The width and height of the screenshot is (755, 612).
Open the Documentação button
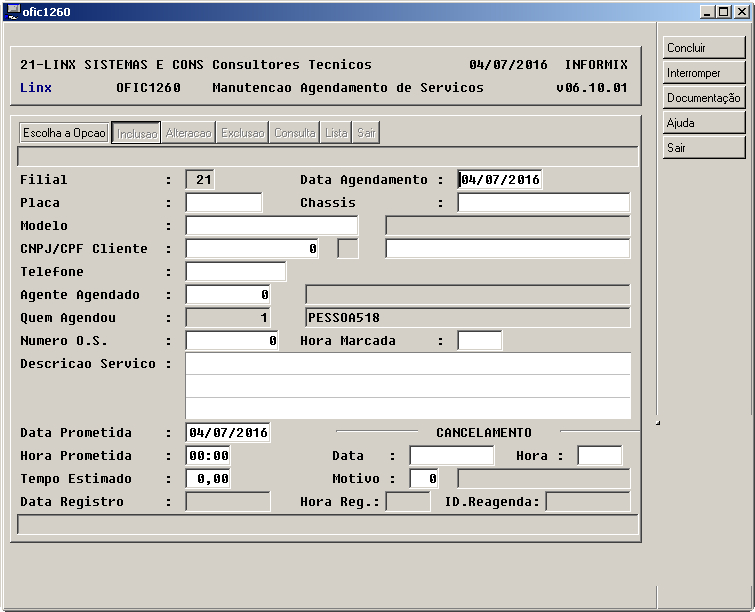pyautogui.click(x=704, y=98)
